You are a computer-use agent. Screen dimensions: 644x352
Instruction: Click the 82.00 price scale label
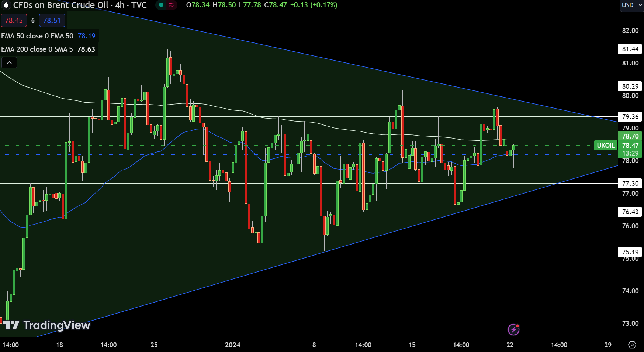[630, 31]
